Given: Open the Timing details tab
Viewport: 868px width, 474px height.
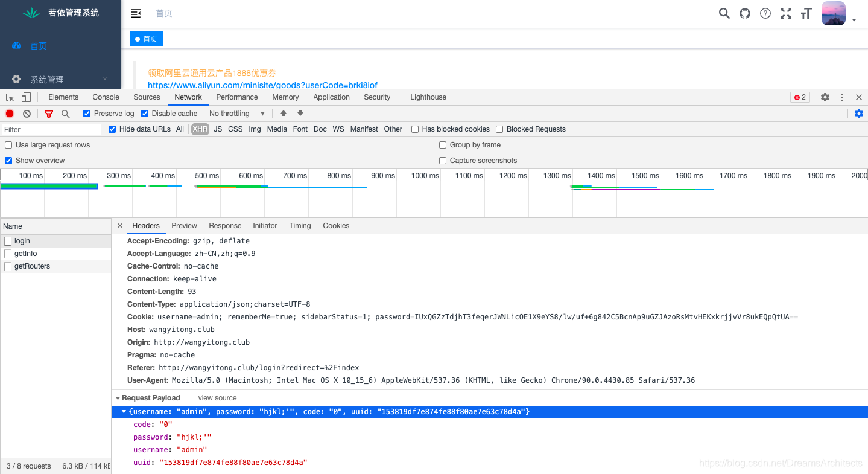Looking at the screenshot, I should 300,226.
